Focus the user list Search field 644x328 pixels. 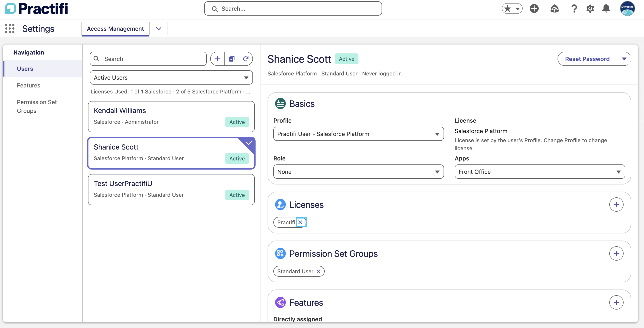click(148, 59)
